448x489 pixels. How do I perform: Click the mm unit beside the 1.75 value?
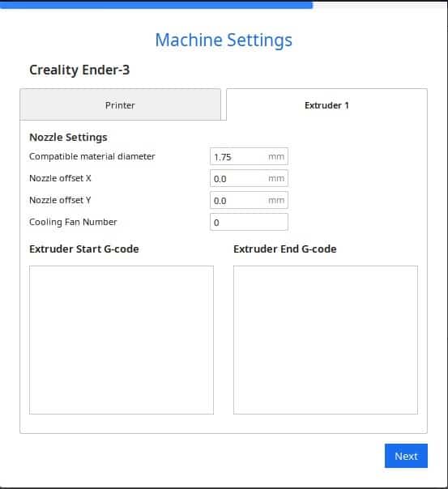tap(276, 157)
